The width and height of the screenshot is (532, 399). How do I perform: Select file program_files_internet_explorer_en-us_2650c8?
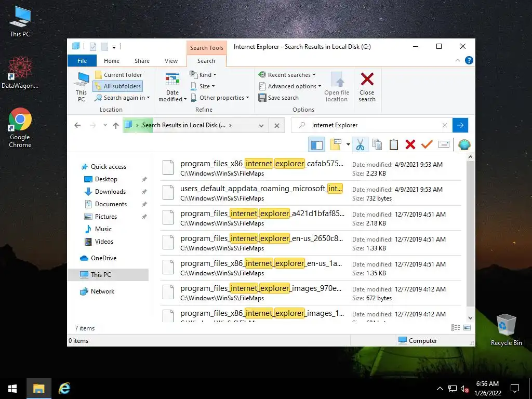click(x=311, y=243)
